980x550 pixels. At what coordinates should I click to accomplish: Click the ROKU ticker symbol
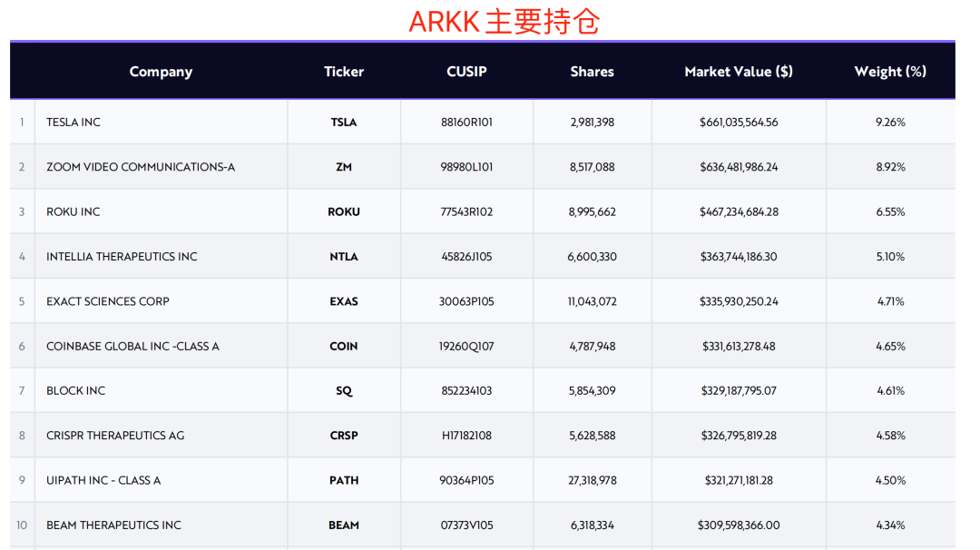[x=344, y=211]
